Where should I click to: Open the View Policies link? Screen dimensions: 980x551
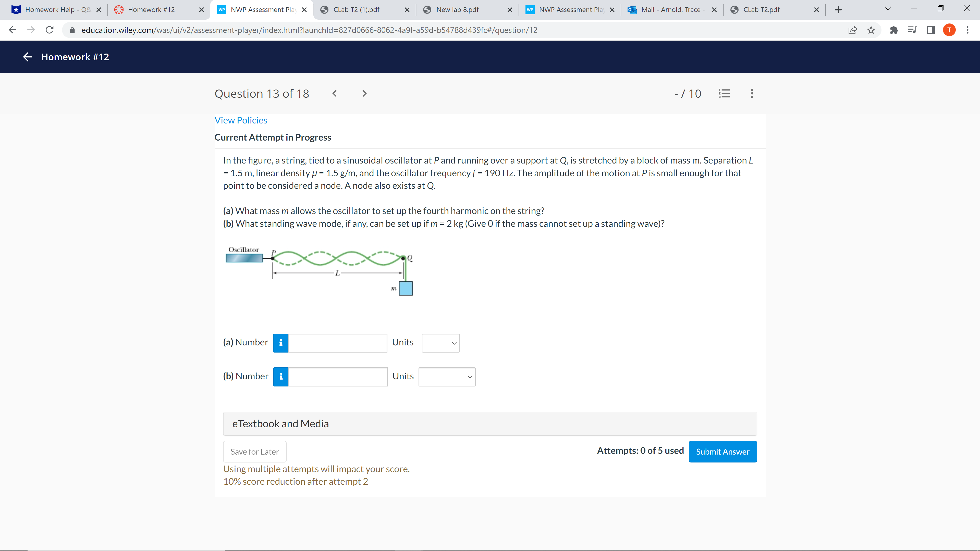click(x=241, y=120)
